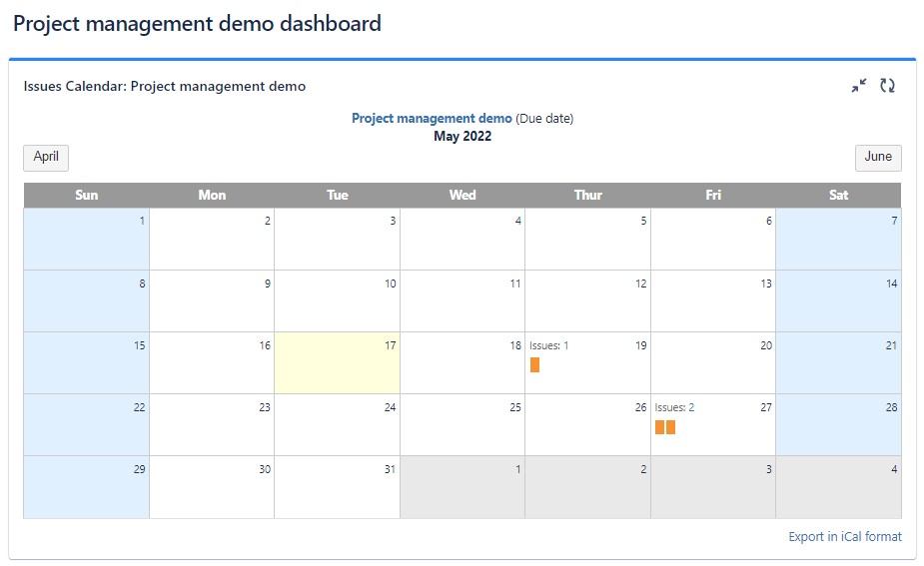The width and height of the screenshot is (924, 566).
Task: Select the May 1 Sunday cell
Action: [86, 240]
